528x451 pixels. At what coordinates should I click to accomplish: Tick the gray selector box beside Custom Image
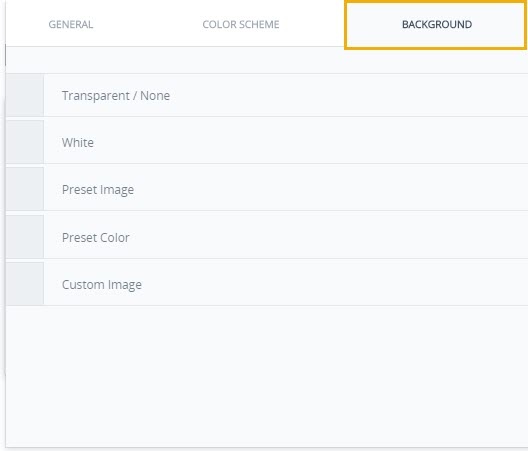pos(25,284)
